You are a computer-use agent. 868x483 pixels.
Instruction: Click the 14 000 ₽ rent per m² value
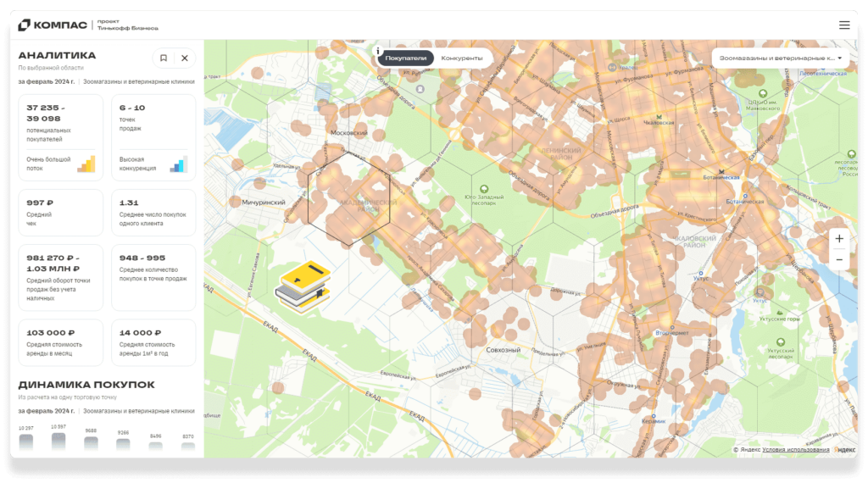coord(140,333)
